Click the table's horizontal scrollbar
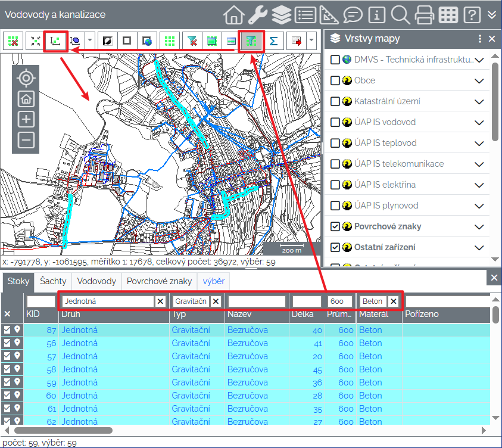This screenshot has height=448, width=502. pos(63,430)
